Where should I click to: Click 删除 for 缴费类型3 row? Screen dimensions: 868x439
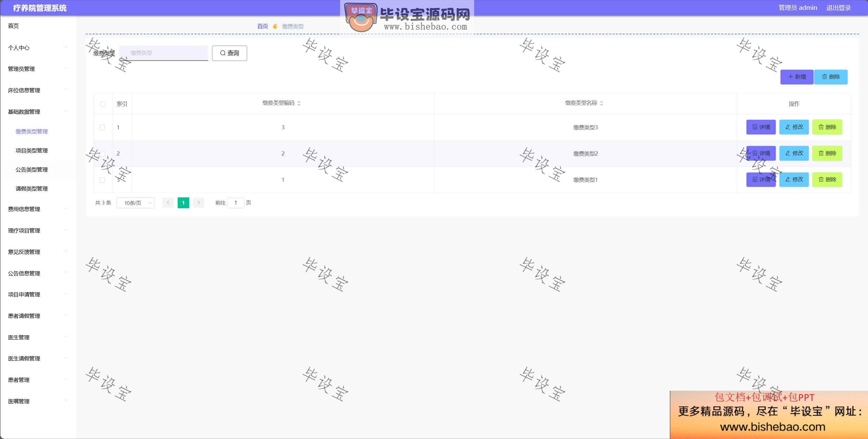pos(827,127)
